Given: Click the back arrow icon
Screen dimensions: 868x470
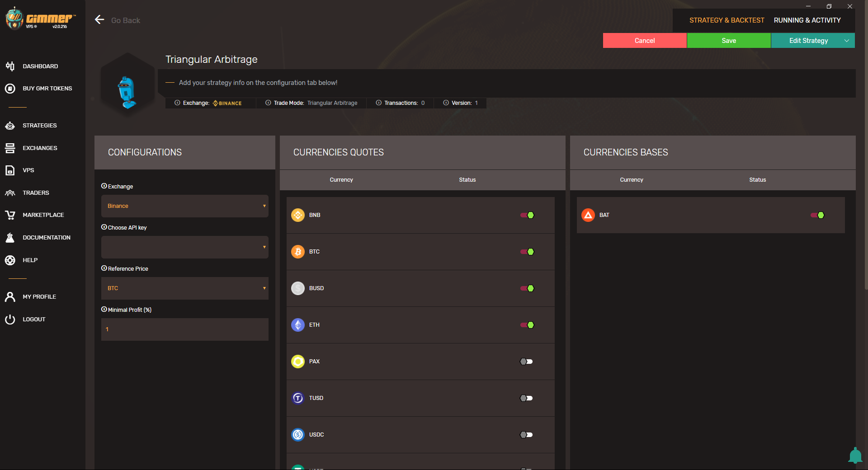Looking at the screenshot, I should pyautogui.click(x=99, y=19).
